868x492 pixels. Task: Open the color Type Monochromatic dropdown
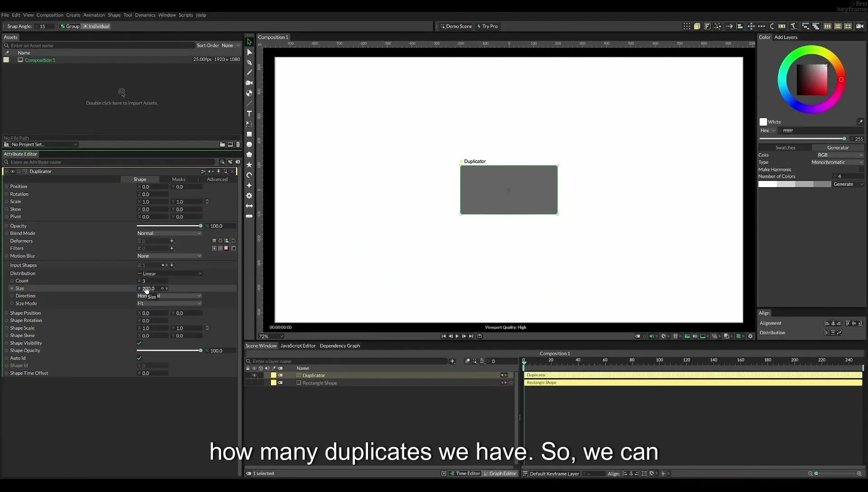click(837, 162)
